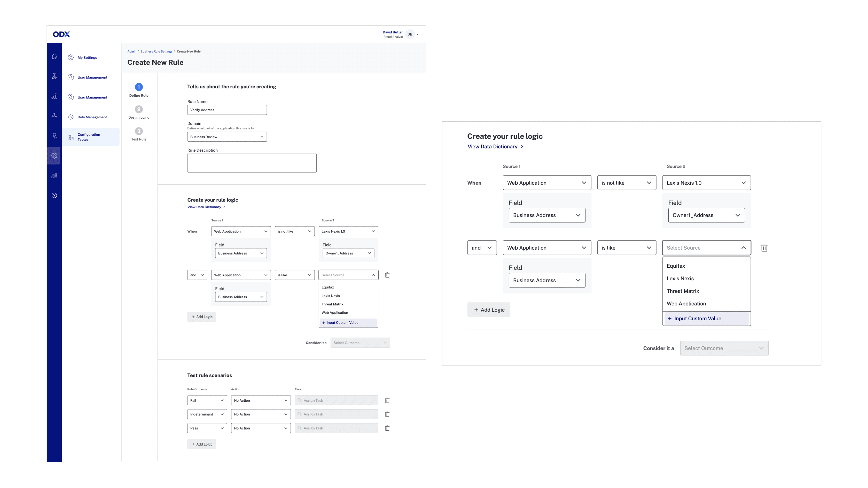Expand the disabled Select Outcome dropdown
The width and height of the screenshot is (868, 488).
click(x=360, y=343)
